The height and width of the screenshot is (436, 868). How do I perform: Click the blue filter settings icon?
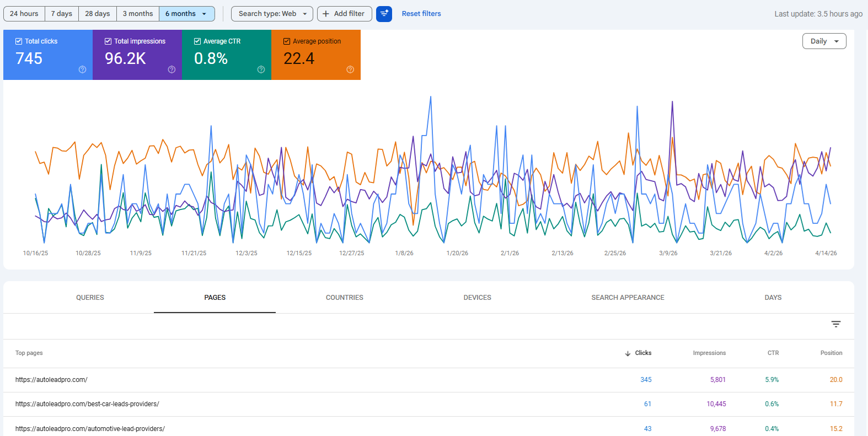pos(384,14)
